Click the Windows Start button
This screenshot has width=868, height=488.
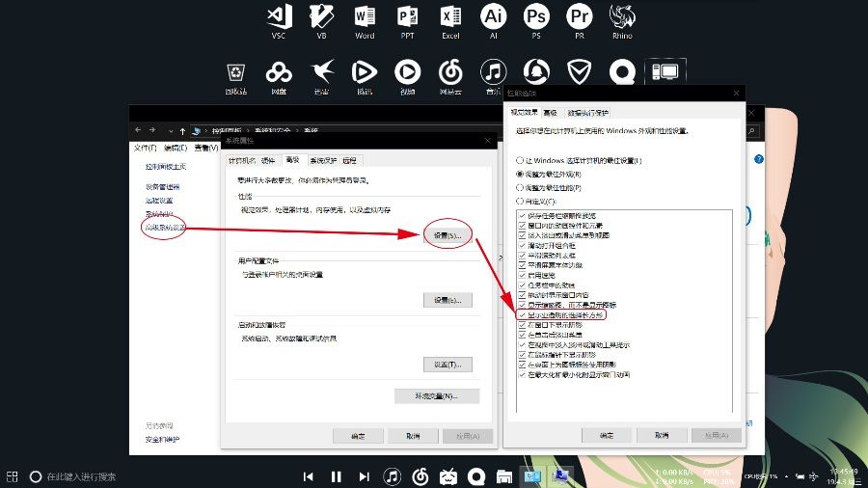(13, 476)
